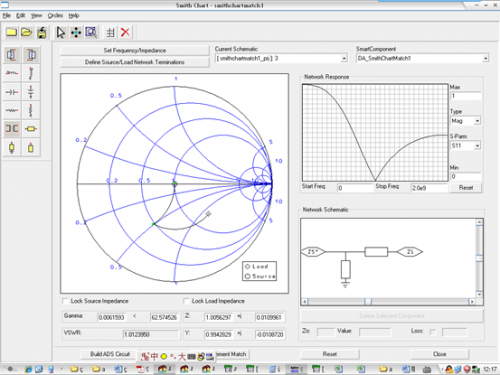Screen dimensions: 500x375
Task: Open the Edit menu
Action: coord(21,15)
